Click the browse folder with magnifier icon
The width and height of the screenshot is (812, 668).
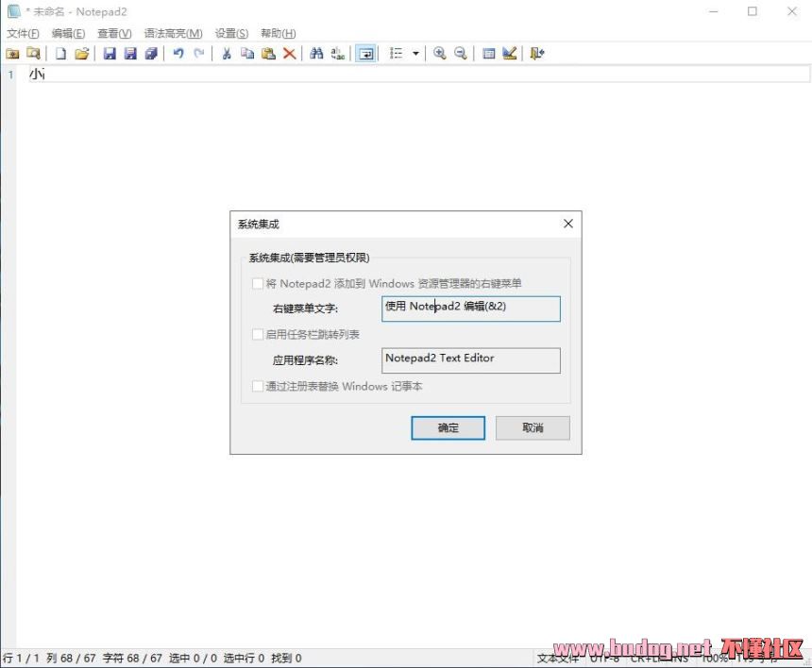coord(33,53)
